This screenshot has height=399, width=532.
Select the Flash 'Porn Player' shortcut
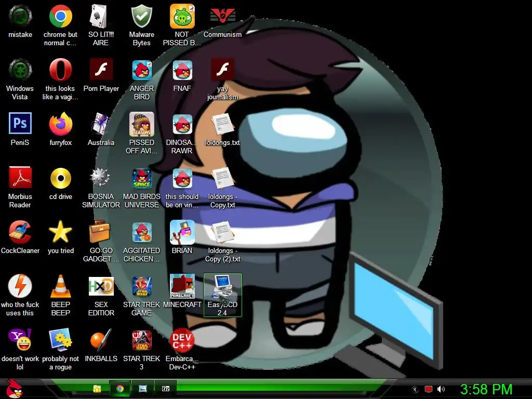pos(101,70)
